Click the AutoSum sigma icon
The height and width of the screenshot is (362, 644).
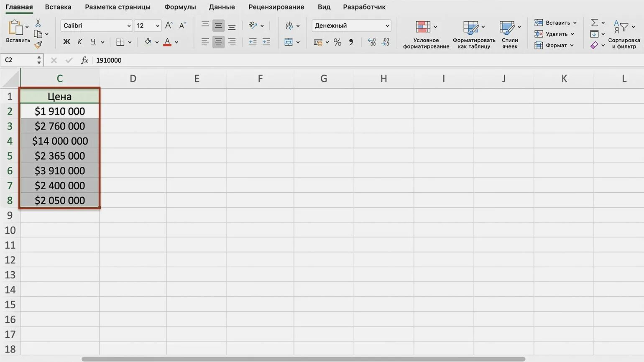[594, 23]
